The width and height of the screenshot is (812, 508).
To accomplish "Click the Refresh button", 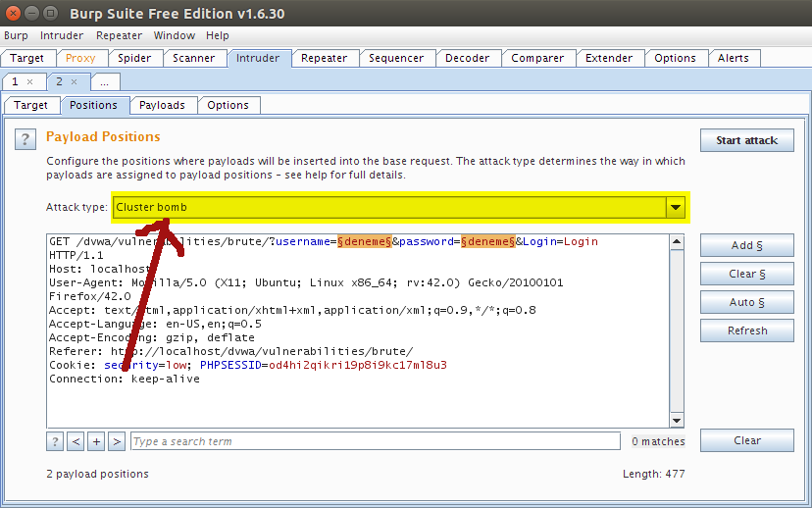I will [746, 330].
